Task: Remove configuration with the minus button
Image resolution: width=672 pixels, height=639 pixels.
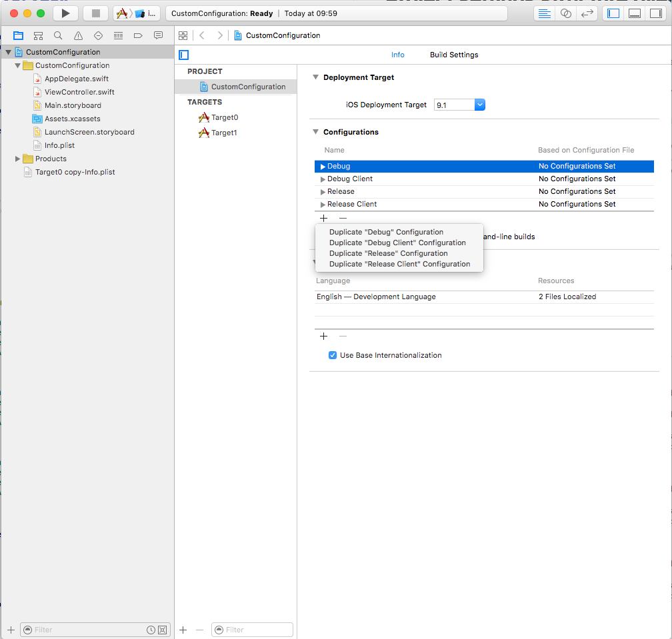Action: pyautogui.click(x=343, y=218)
